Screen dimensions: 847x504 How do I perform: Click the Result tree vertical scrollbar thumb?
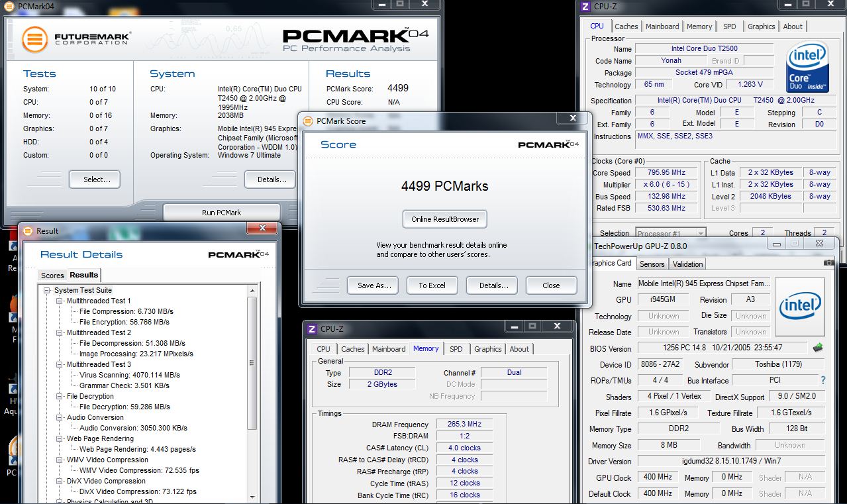(252, 364)
